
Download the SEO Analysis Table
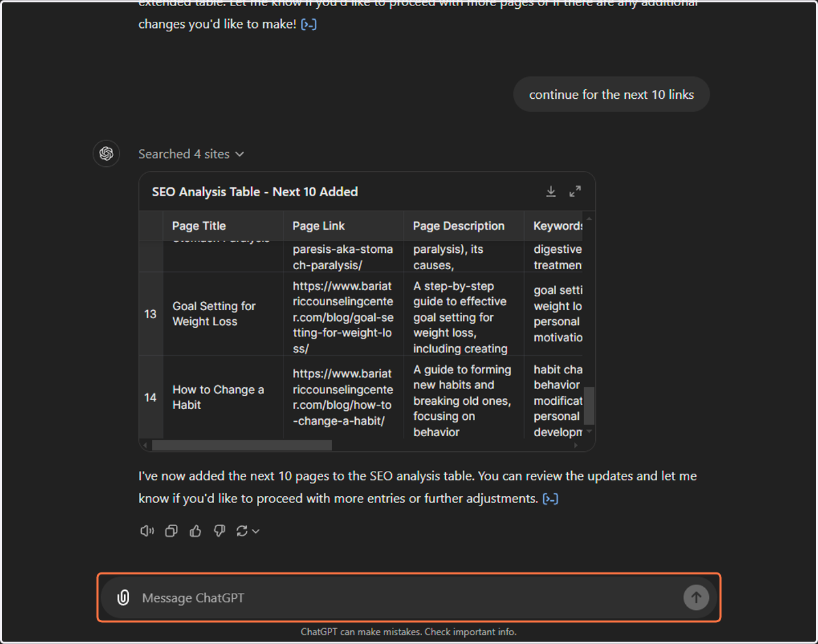[x=551, y=191]
